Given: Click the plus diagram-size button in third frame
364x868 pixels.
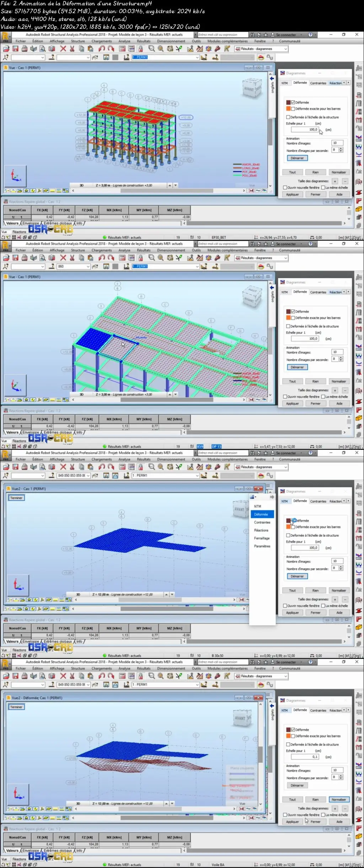Looking at the screenshot, I should (335, 599).
